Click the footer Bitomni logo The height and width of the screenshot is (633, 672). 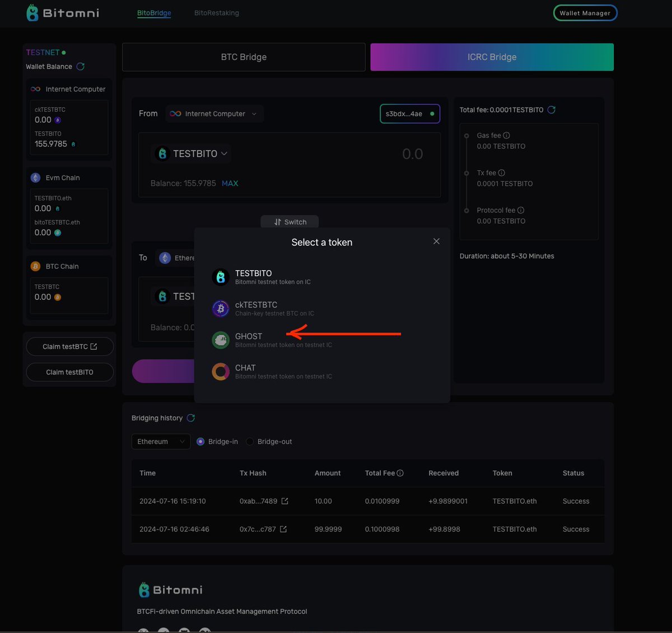point(170,590)
